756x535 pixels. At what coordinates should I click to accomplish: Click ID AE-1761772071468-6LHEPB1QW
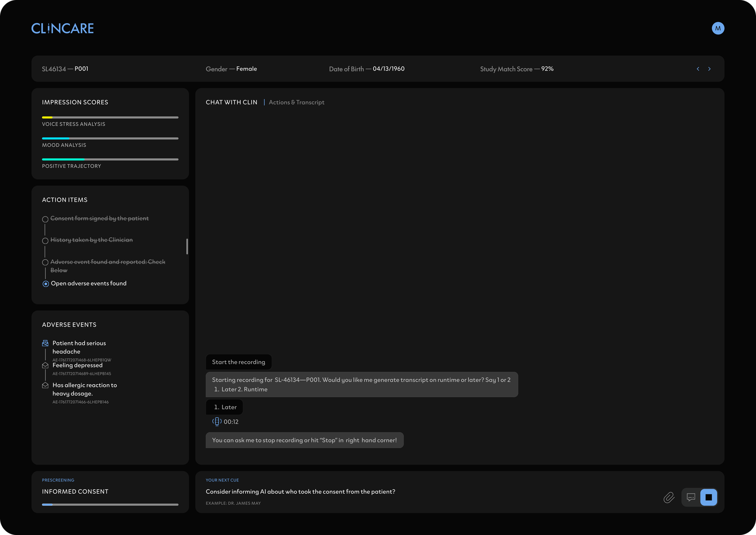82,360
